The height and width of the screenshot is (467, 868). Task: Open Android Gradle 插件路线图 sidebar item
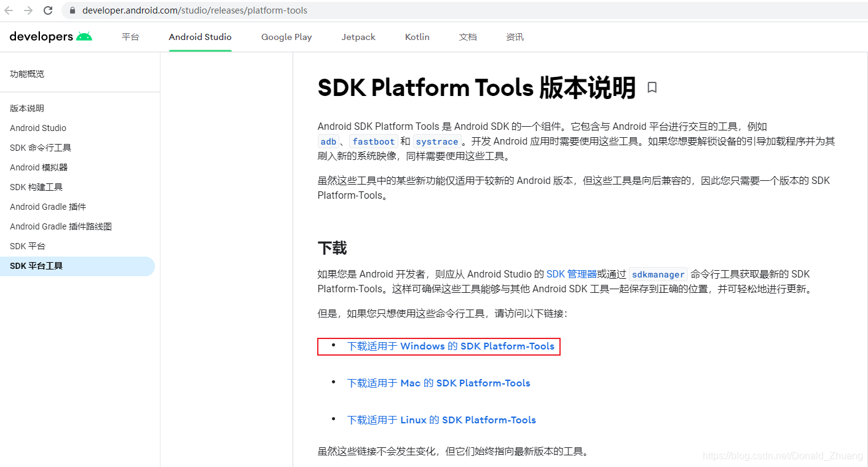click(61, 226)
